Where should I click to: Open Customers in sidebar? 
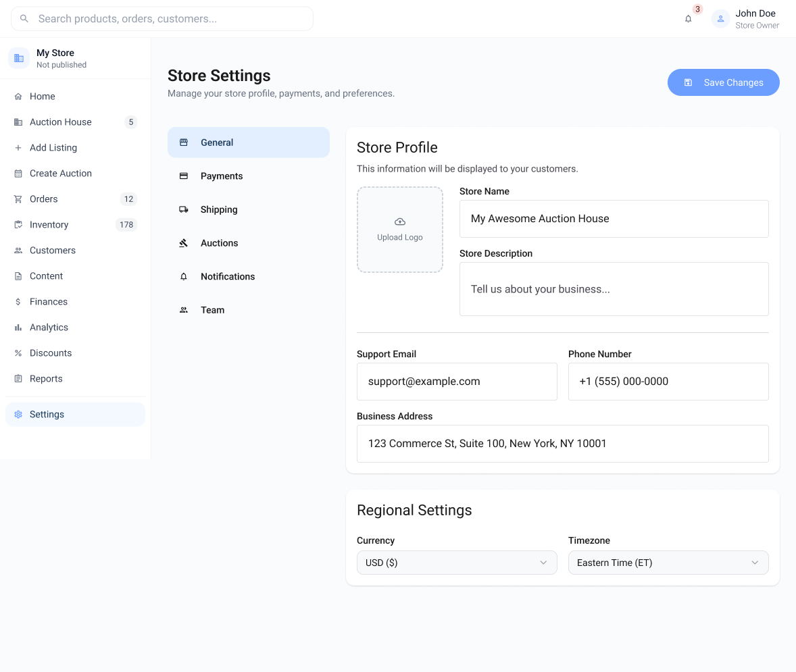(75, 250)
